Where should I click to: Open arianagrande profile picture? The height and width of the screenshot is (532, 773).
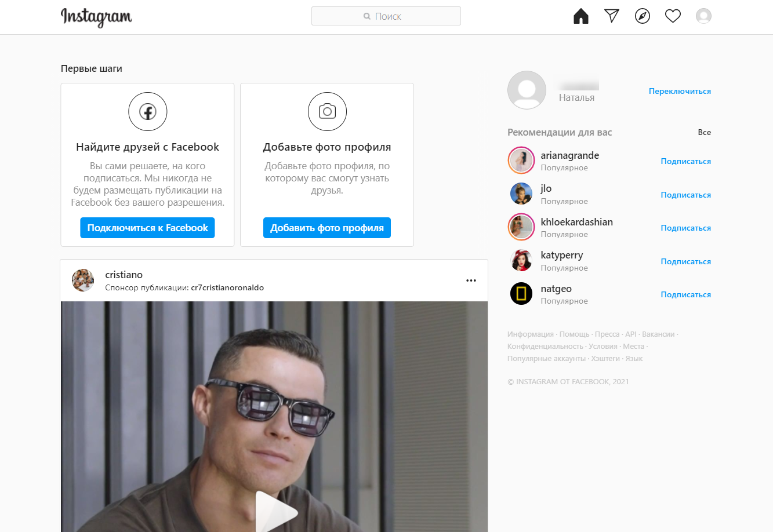tap(521, 161)
